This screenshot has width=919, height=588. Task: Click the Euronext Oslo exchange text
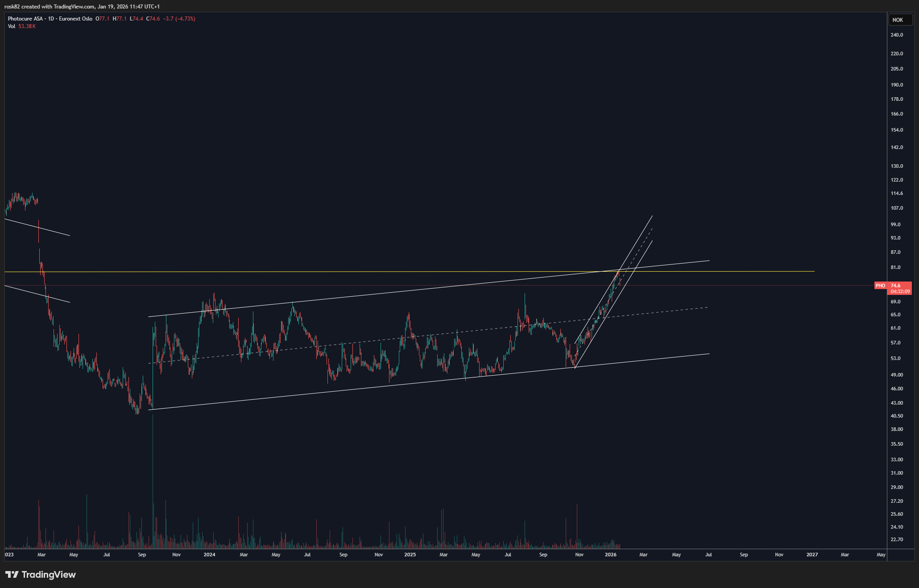coord(75,19)
